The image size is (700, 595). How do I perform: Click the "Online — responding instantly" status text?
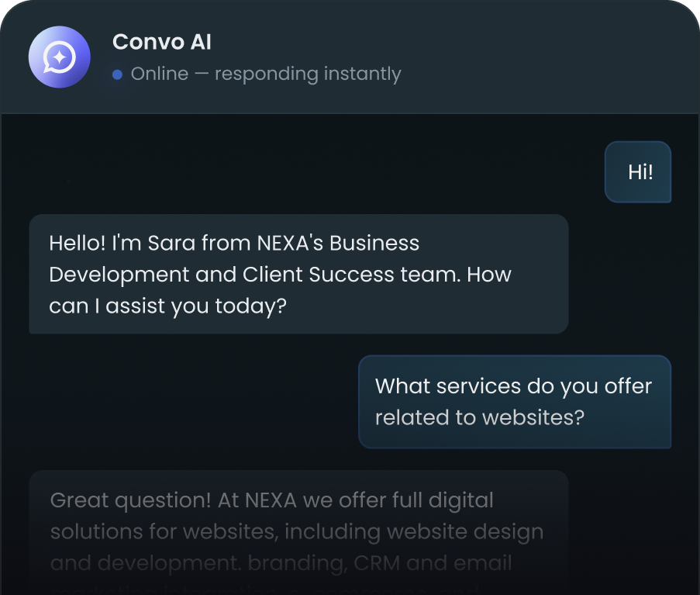click(x=266, y=74)
